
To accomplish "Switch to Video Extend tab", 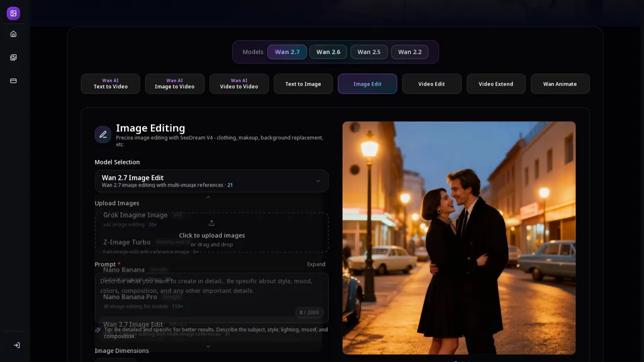I will pos(496,84).
